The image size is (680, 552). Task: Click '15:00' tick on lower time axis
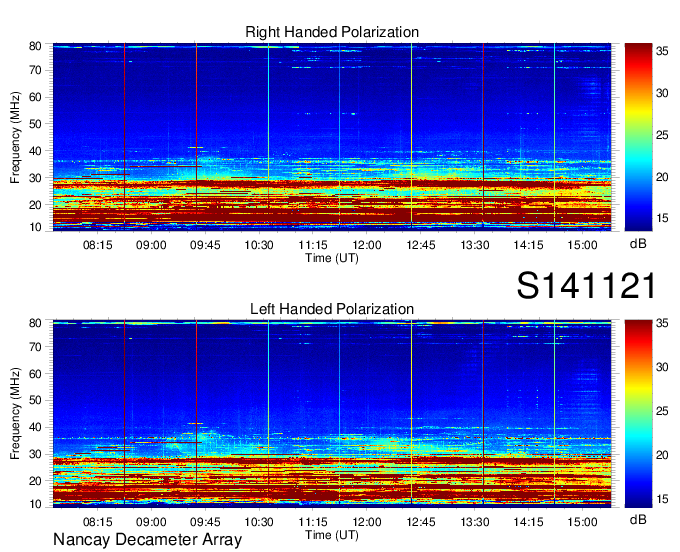[x=582, y=522]
